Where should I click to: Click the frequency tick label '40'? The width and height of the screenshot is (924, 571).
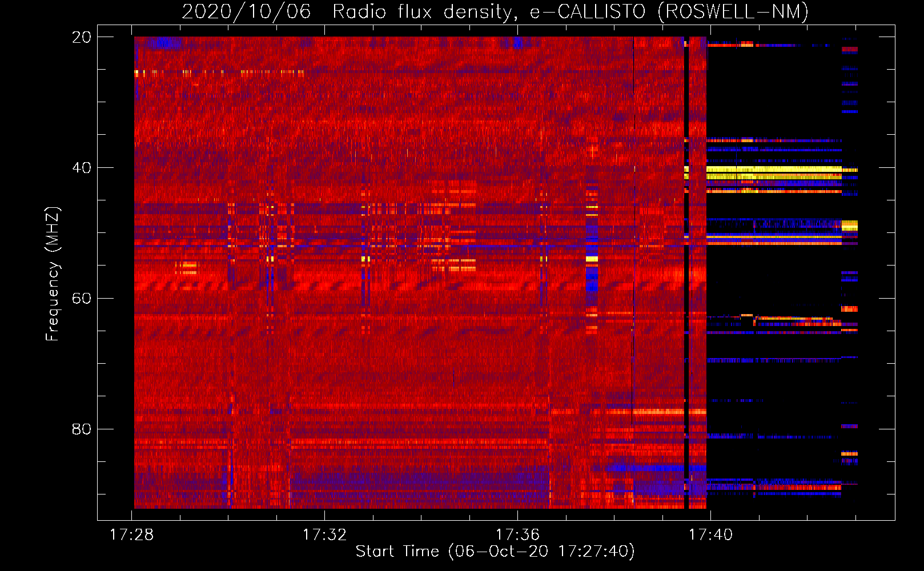coord(81,168)
